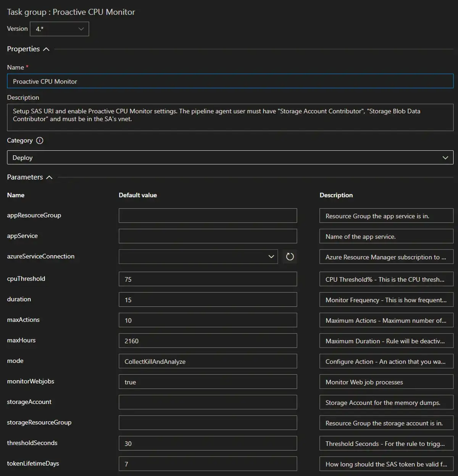Viewport: 458px width, 476px height.
Task: Edit the maxHours value of 2160
Action: 208,340
